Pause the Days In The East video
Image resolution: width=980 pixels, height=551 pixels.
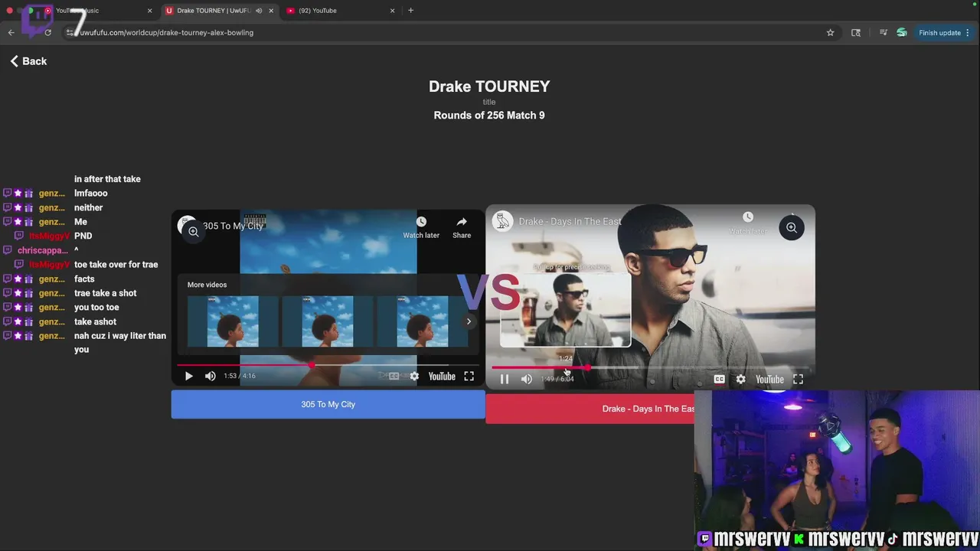[505, 379]
